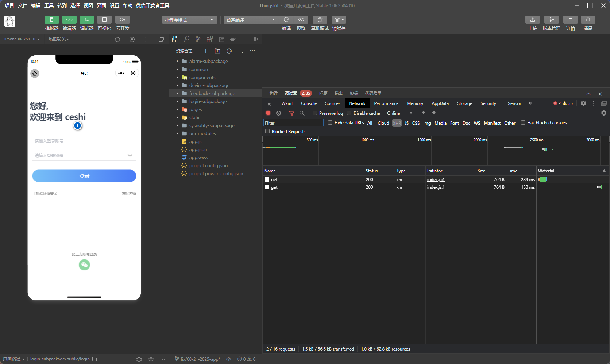610x364 pixels.
Task: Check the Disable cache option
Action: tap(349, 113)
